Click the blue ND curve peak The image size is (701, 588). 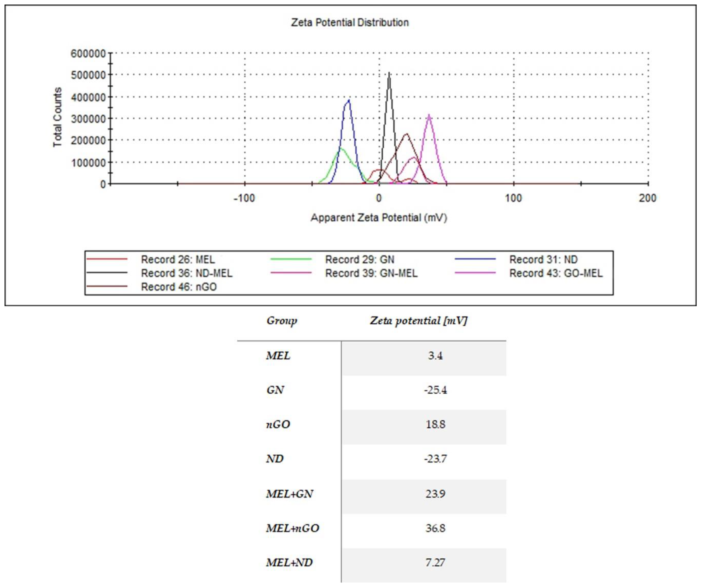tap(349, 101)
